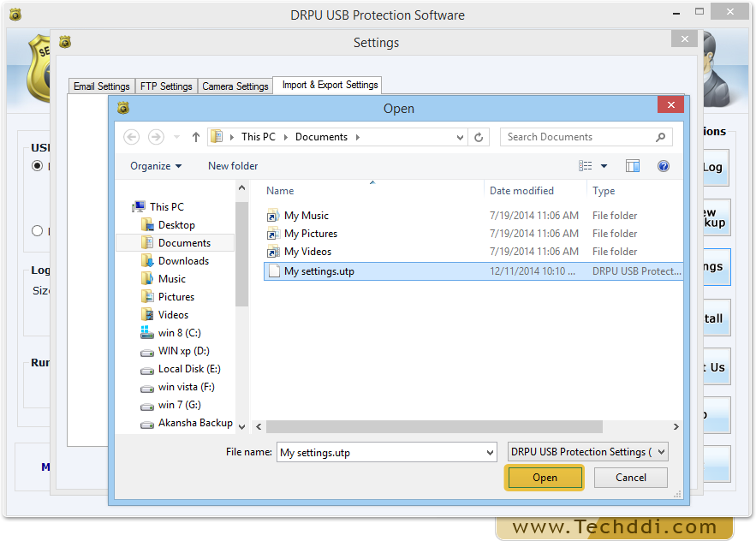
Task: Click the WIN xp (D:) drive icon
Action: point(147,352)
